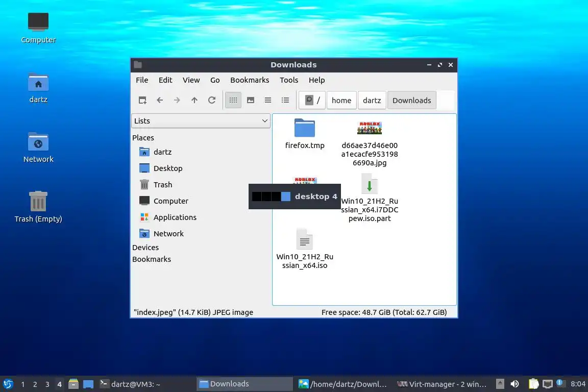Switch to workspace 4 in pager
Screen dimensions: 588x392
click(59, 384)
